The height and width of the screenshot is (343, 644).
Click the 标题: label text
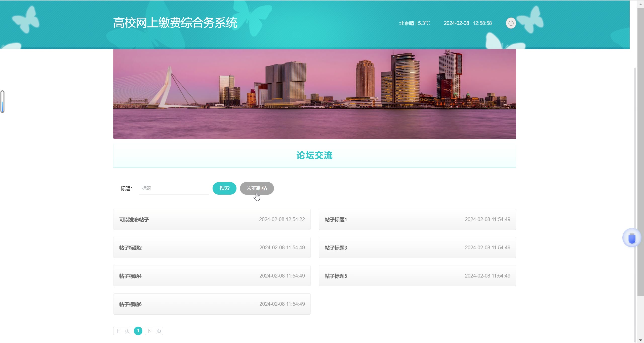(x=126, y=188)
